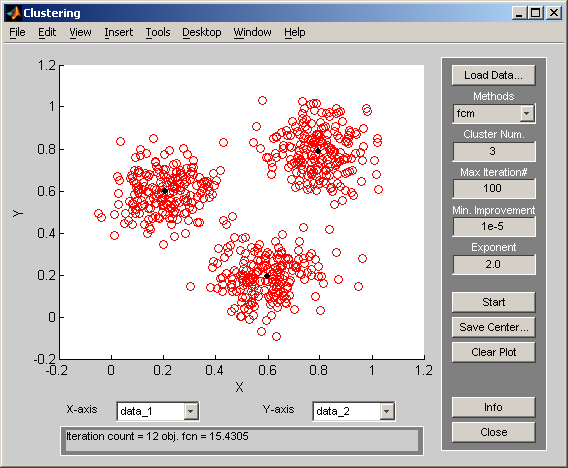Expand the Methods fcm dropdown

tap(526, 114)
